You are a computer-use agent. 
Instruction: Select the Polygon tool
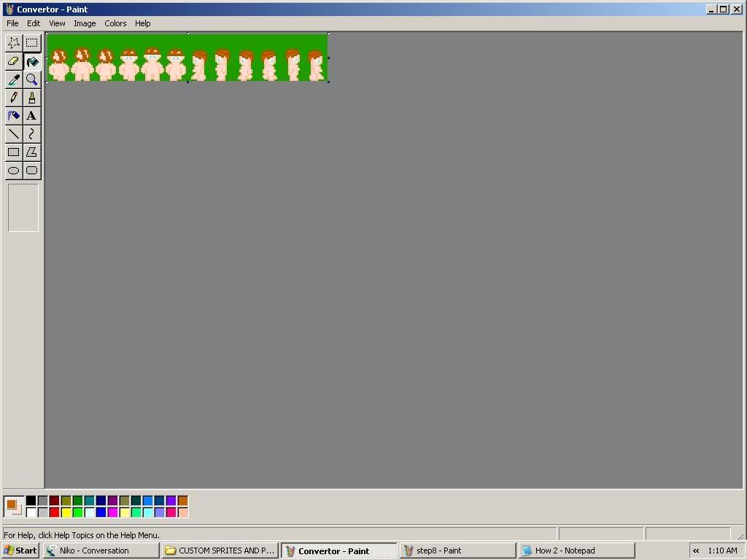(x=32, y=152)
